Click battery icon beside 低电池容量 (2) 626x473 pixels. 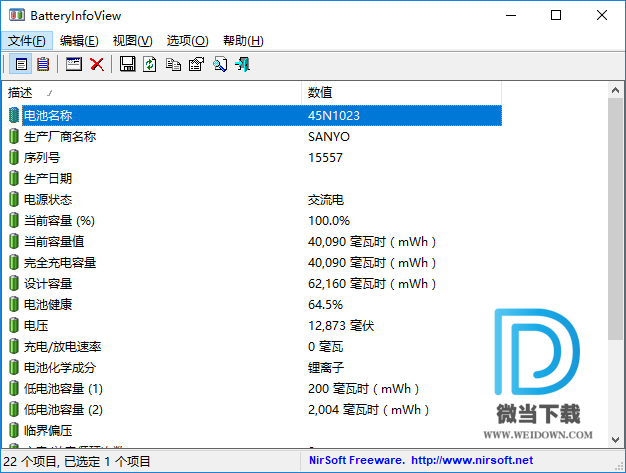coord(14,410)
